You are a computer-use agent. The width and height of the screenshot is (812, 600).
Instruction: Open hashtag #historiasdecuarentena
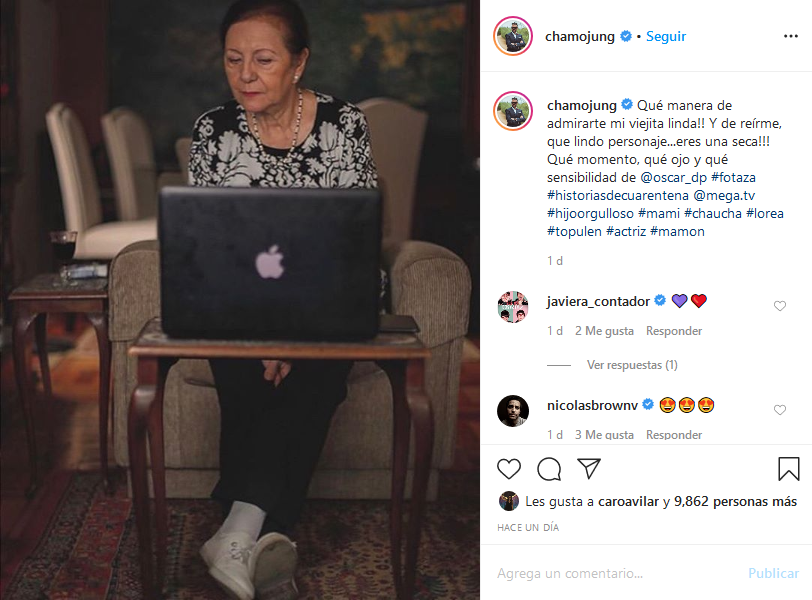tap(618, 196)
